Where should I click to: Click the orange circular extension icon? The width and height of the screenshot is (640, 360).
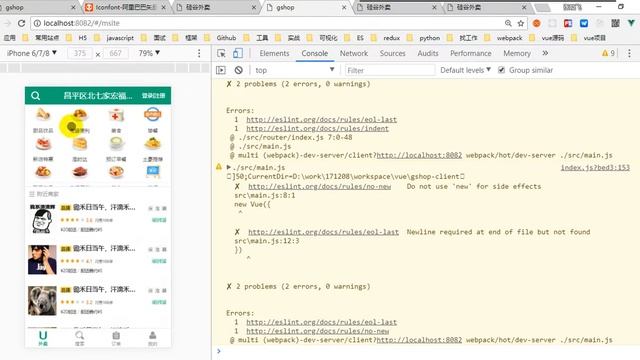(x=536, y=23)
